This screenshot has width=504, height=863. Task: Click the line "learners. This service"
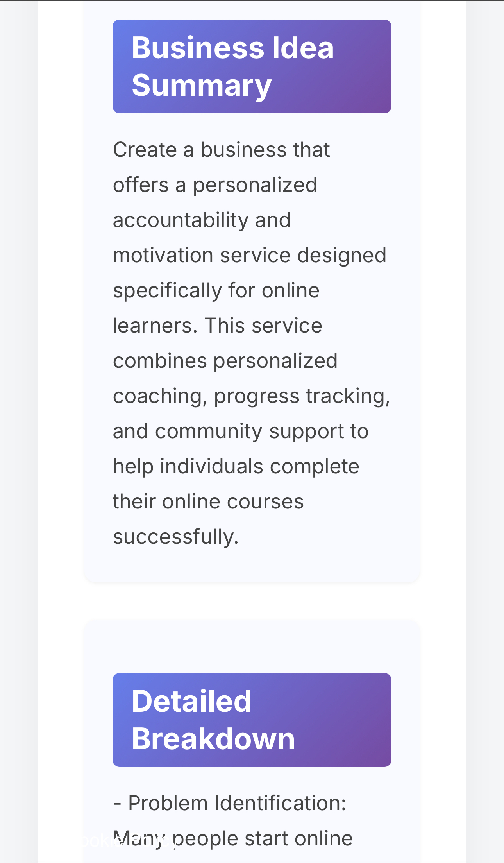pos(218,326)
